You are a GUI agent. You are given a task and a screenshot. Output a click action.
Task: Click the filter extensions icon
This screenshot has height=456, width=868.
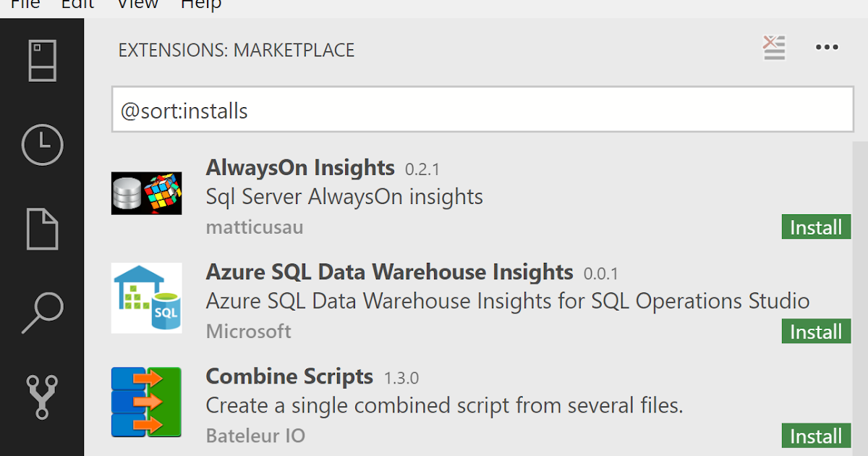point(774,48)
